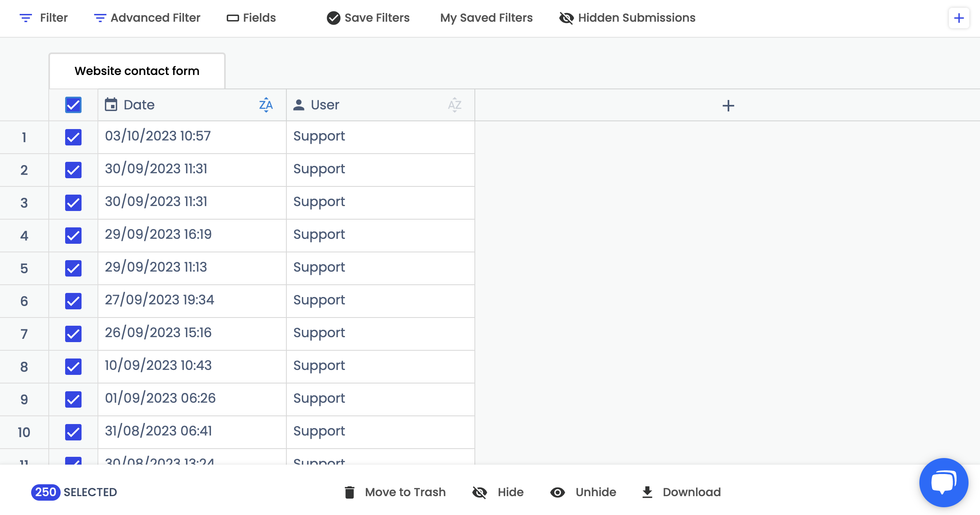Uncheck the row 9 checkbox

(x=73, y=399)
